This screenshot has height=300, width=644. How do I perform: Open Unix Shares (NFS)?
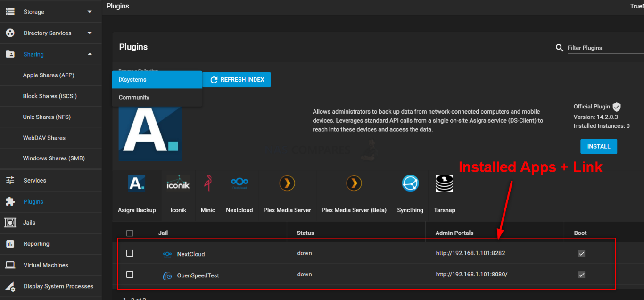click(47, 117)
